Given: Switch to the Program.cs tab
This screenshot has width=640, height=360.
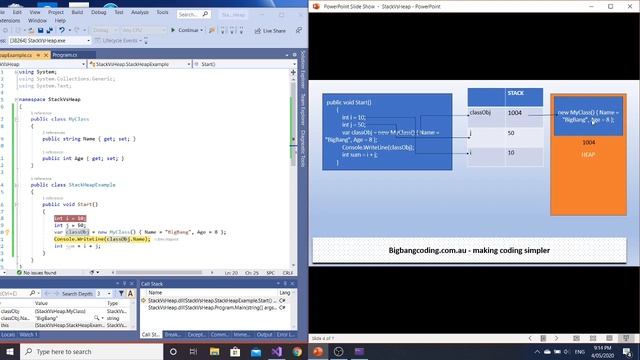Looking at the screenshot, I should coord(65,55).
